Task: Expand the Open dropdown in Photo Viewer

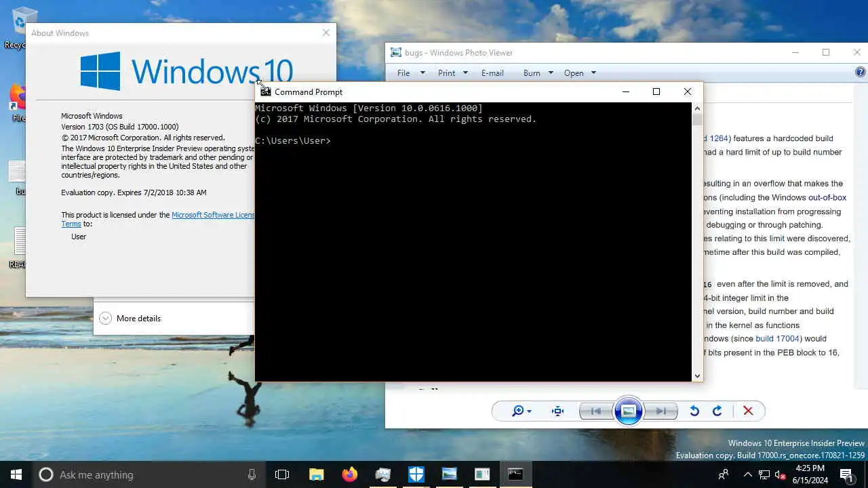Action: [x=593, y=73]
